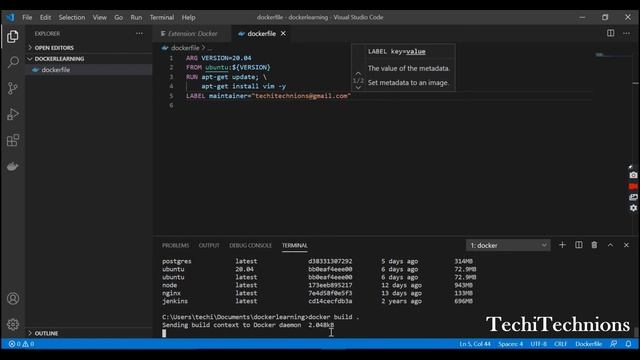This screenshot has width=640, height=360.
Task: Open the Help menu
Action: tap(188, 17)
